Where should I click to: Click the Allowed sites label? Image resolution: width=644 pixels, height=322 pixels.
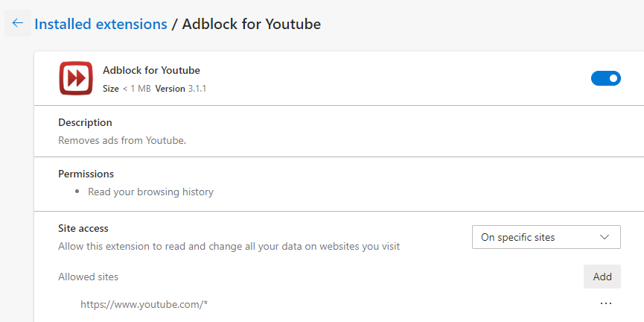[88, 277]
